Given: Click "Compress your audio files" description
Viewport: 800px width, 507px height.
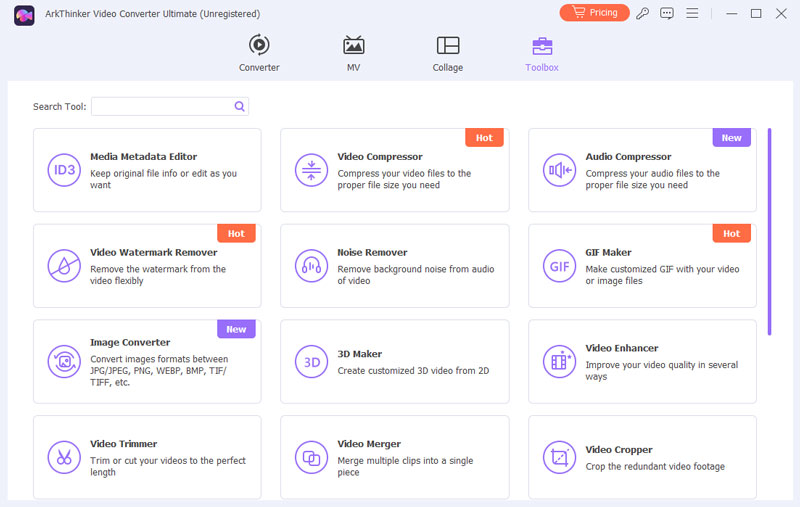Looking at the screenshot, I should tap(652, 179).
